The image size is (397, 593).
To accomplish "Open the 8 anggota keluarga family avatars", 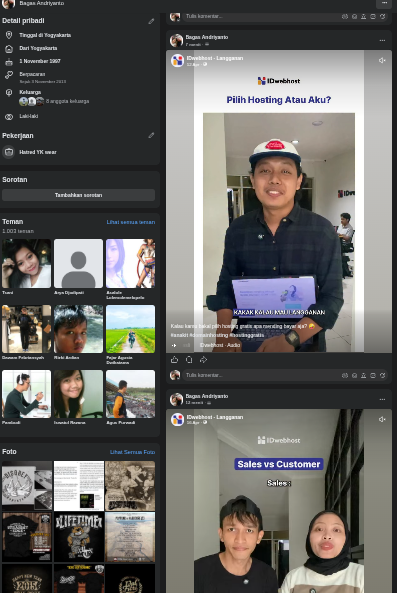I will click(32, 101).
